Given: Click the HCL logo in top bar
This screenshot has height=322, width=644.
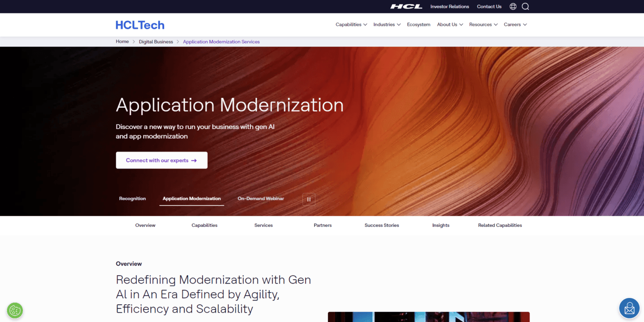Looking at the screenshot, I should click(406, 6).
